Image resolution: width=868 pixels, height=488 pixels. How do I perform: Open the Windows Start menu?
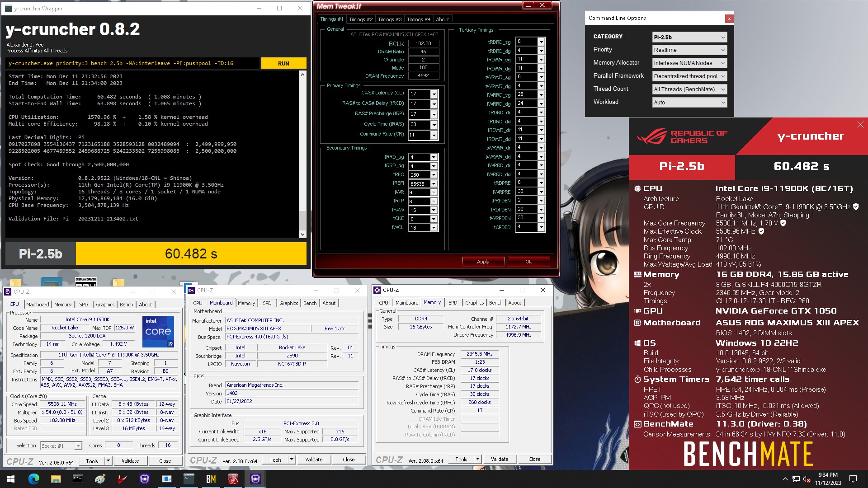click(11, 479)
